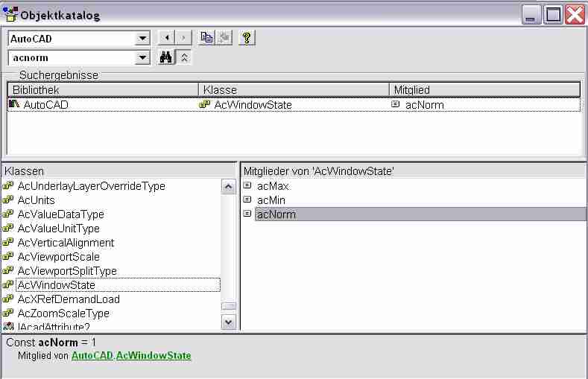Select the acMax member
The height and width of the screenshot is (379, 588).
point(273,186)
